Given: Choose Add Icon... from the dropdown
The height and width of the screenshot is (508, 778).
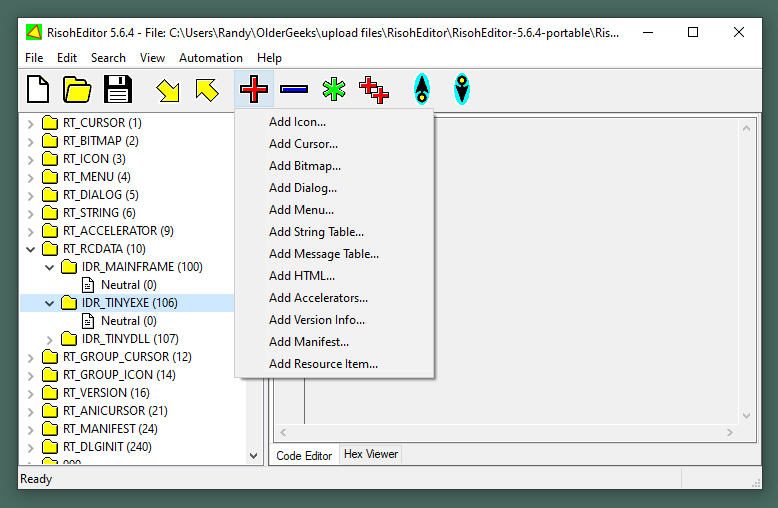Looking at the screenshot, I should (334, 122).
